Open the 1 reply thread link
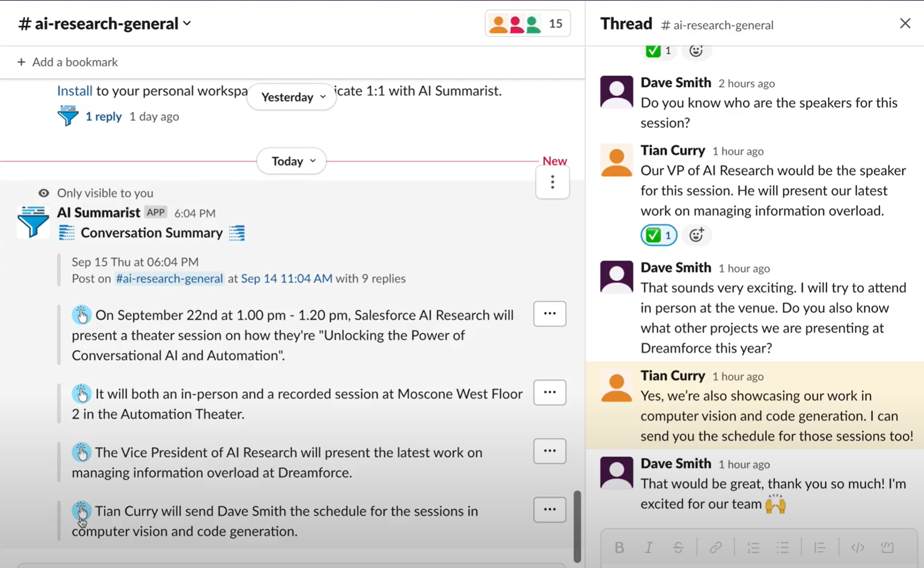The width and height of the screenshot is (924, 568). coord(103,117)
